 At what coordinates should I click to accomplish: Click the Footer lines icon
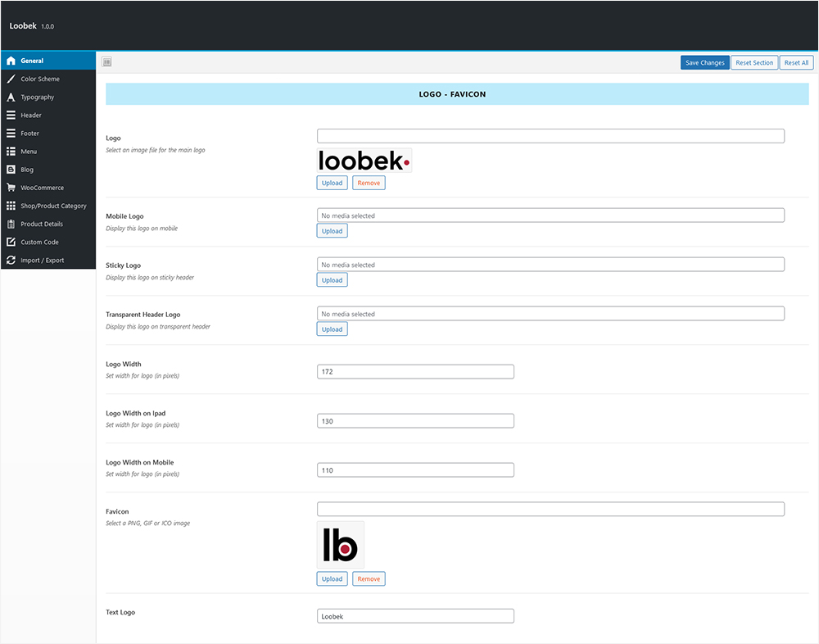pyautogui.click(x=11, y=134)
